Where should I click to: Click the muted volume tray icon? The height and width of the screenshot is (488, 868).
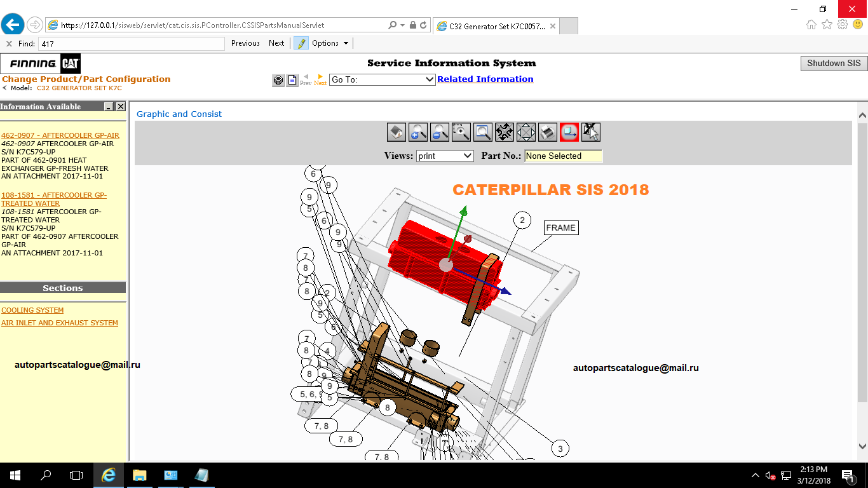click(770, 475)
